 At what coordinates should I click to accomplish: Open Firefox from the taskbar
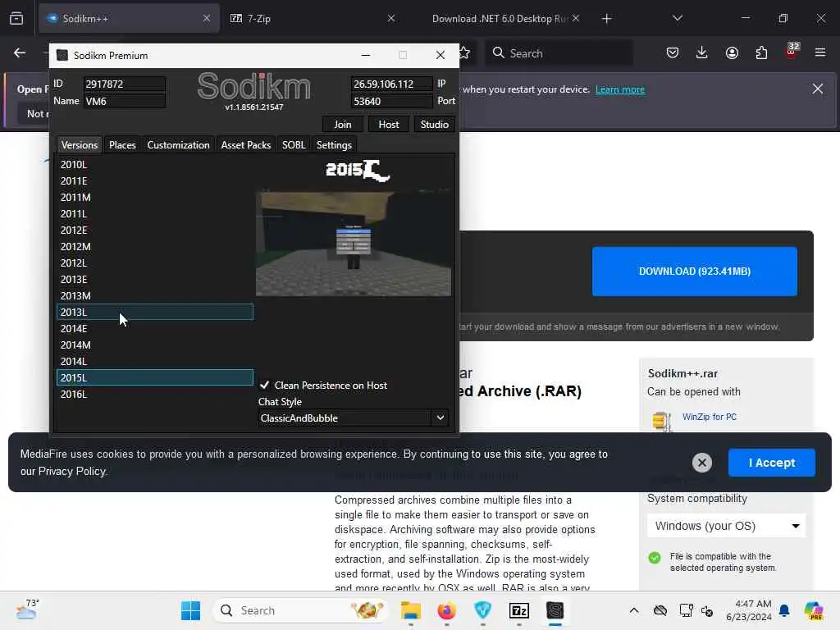pos(446,610)
